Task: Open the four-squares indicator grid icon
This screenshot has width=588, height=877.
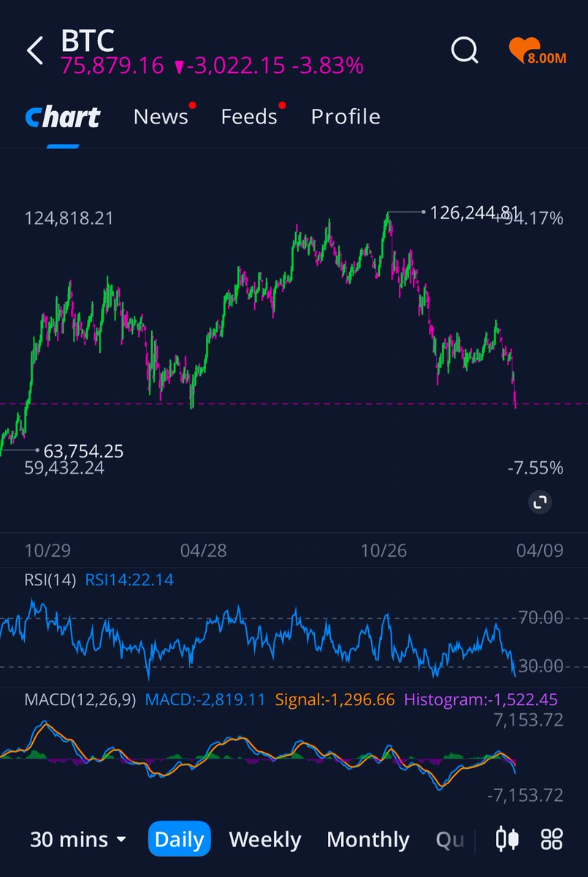Action: pyautogui.click(x=551, y=838)
